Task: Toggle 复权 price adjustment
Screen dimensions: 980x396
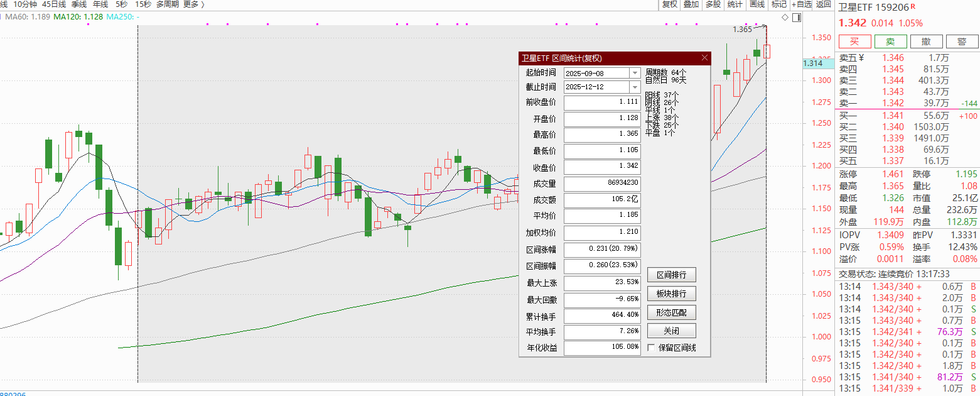Action: pyautogui.click(x=670, y=4)
